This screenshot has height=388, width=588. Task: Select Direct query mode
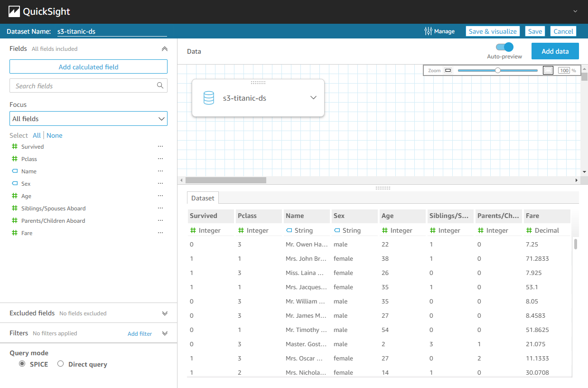[60, 364]
